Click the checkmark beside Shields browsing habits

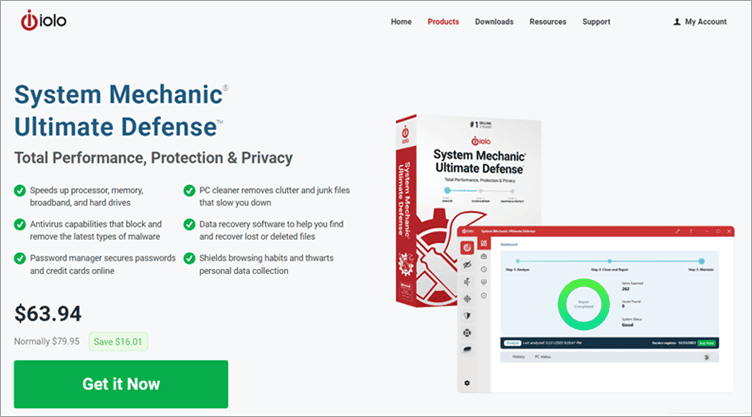pyautogui.click(x=189, y=258)
